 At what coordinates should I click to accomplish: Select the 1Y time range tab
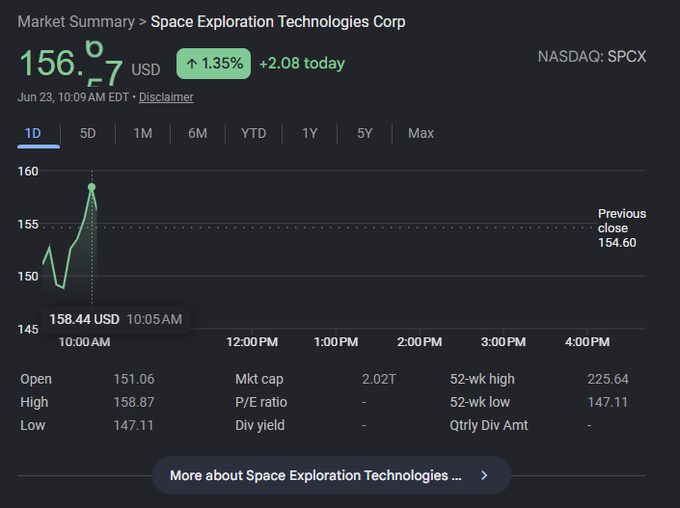[x=310, y=134]
